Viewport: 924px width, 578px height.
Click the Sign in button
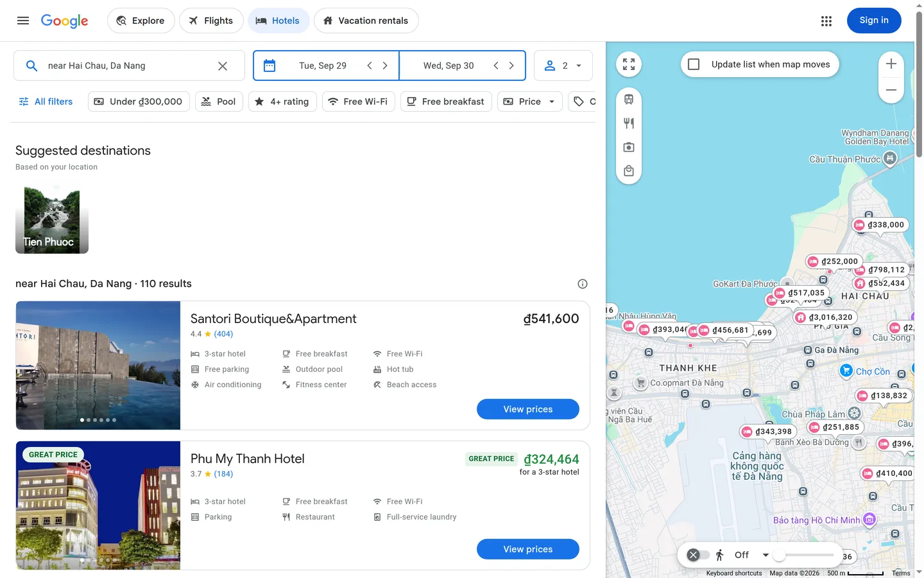874,21
